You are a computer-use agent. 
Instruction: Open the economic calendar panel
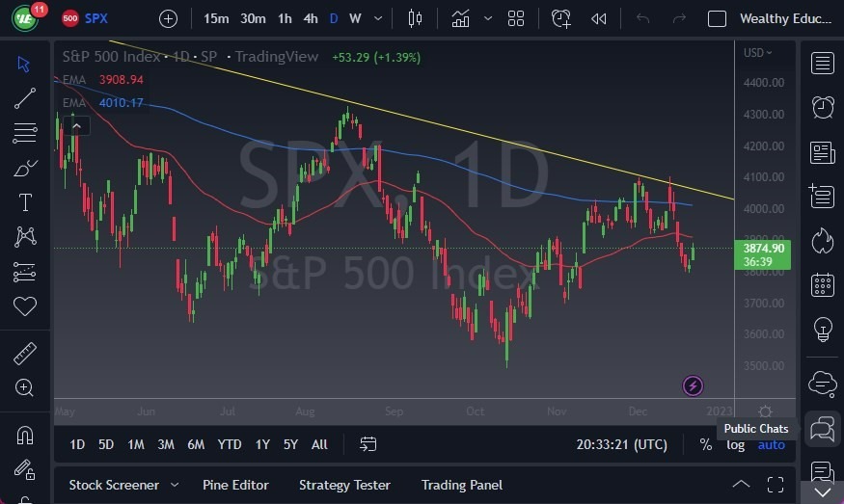tap(823, 284)
